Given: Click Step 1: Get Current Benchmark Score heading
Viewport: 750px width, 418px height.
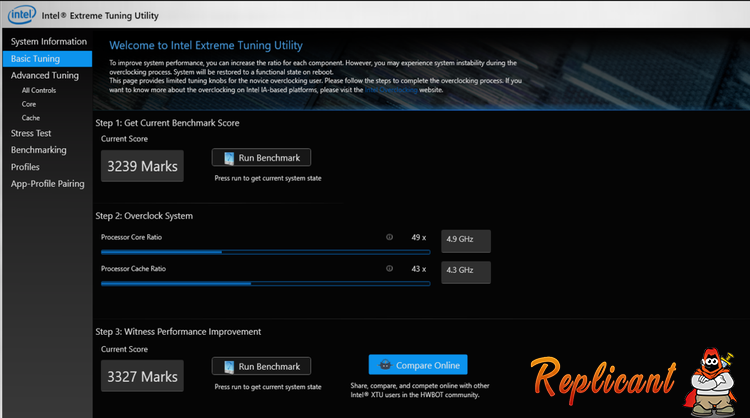Looking at the screenshot, I should 167,123.
